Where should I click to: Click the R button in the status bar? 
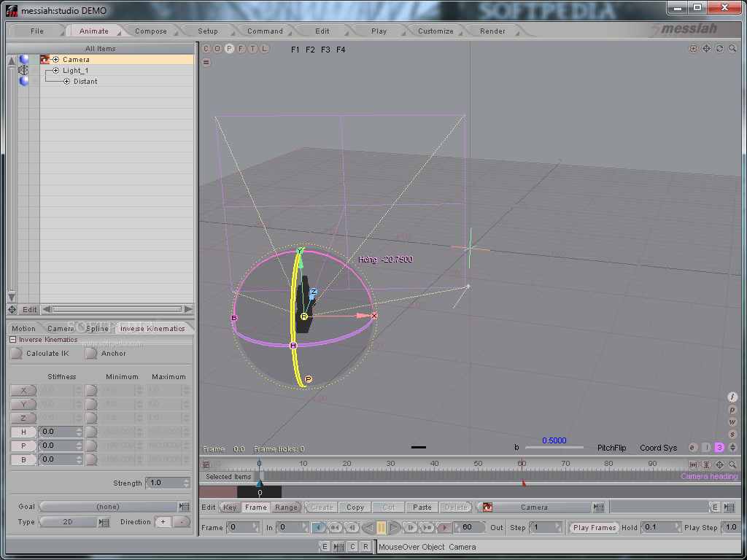tap(365, 547)
